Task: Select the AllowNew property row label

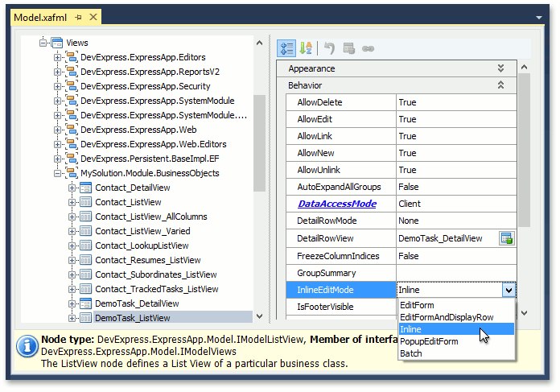Action: click(x=315, y=153)
